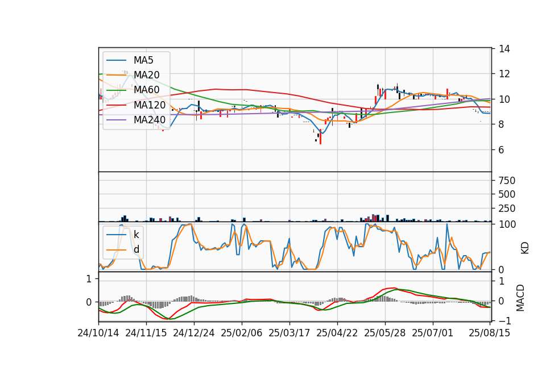Click the price axis value 14

click(x=504, y=49)
